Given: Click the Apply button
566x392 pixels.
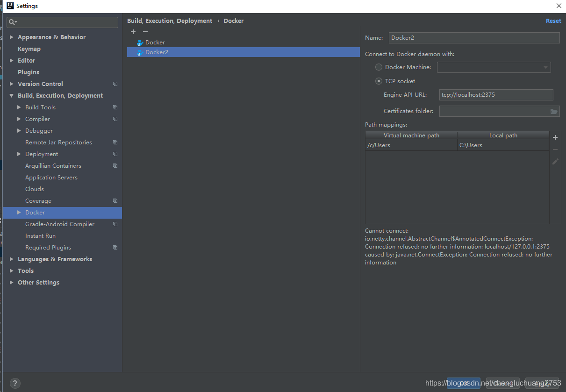Looking at the screenshot, I should (x=542, y=383).
